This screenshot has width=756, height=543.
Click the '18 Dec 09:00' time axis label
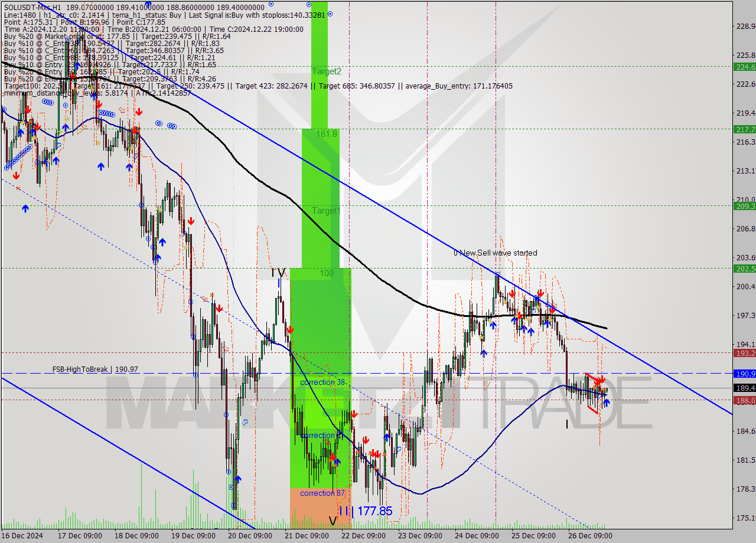[136, 536]
